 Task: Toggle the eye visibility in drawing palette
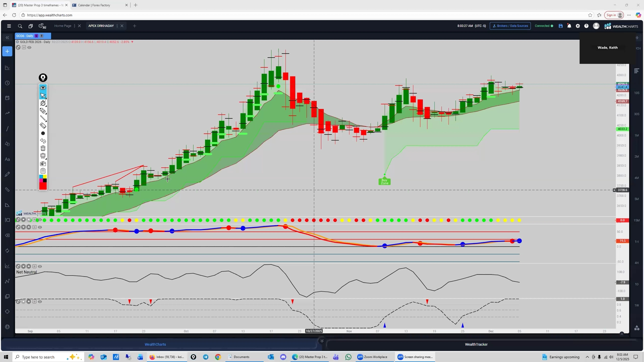click(x=43, y=88)
